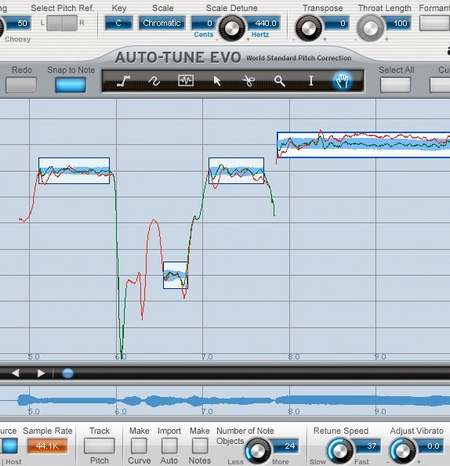Open the Scale dropdown showing Chromatic
Screen dimensions: 450x466
[x=162, y=23]
